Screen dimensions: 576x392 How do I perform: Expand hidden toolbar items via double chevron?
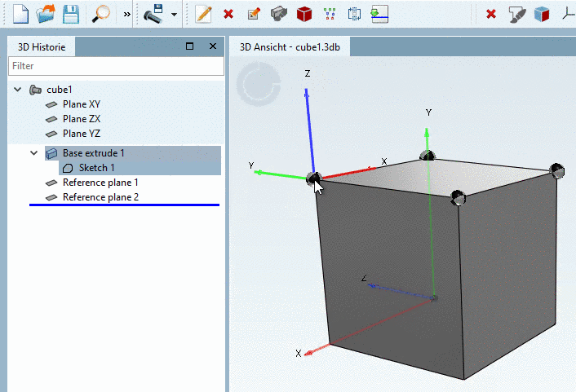(x=126, y=15)
